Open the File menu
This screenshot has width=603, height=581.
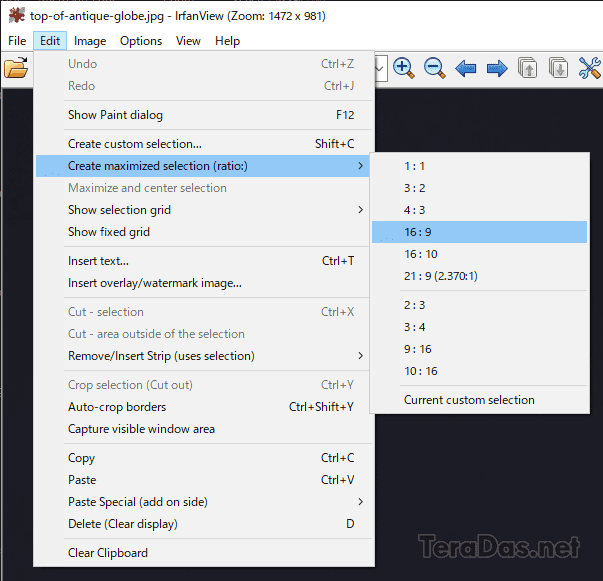point(17,41)
